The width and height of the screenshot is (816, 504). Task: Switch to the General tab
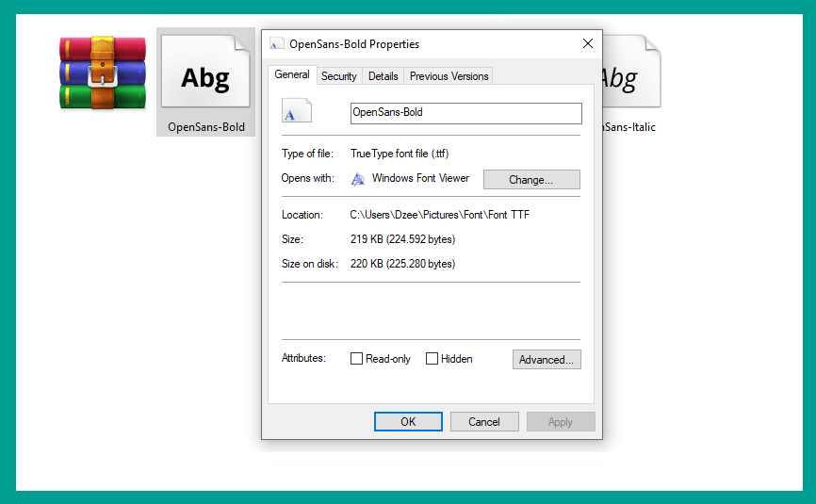point(292,74)
